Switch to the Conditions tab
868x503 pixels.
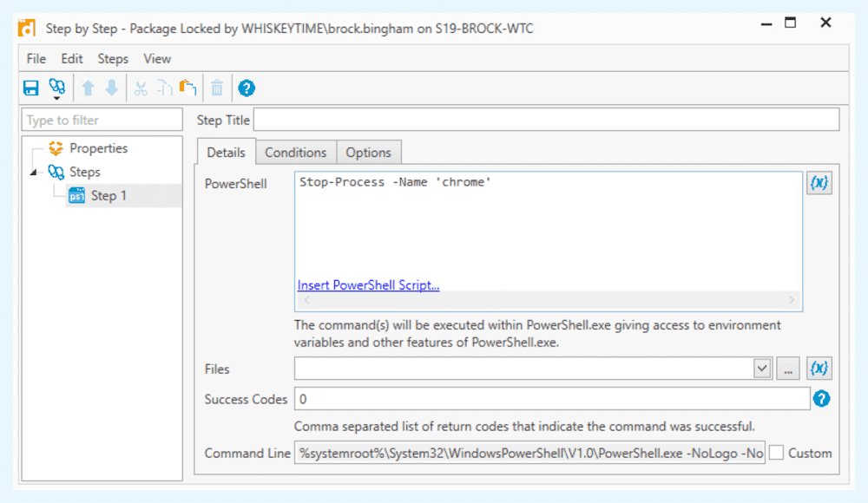pos(296,152)
